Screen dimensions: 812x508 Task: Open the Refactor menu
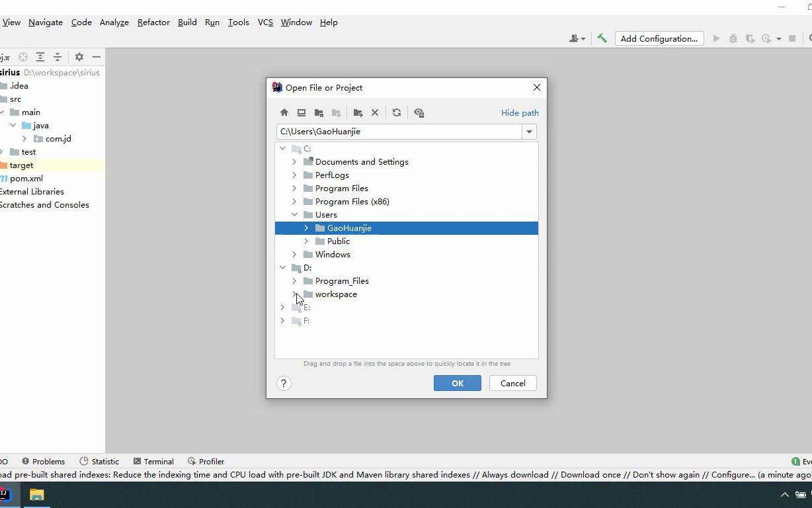tap(153, 22)
